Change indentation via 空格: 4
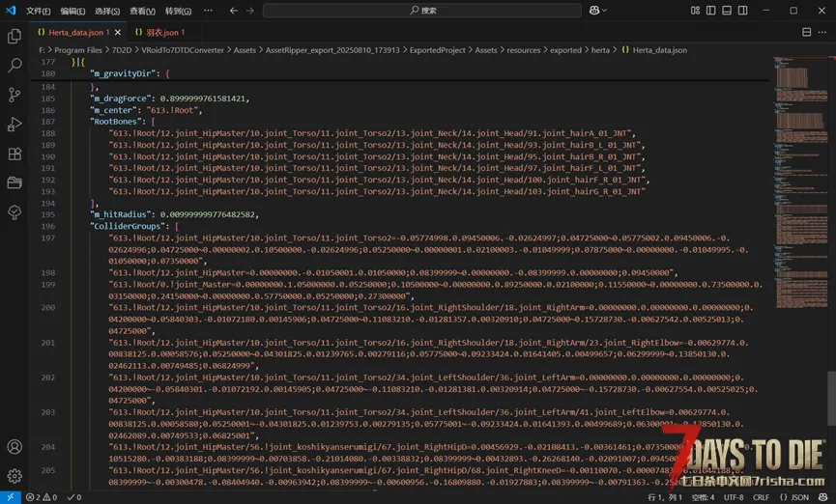The width and height of the screenshot is (836, 504). [x=703, y=497]
